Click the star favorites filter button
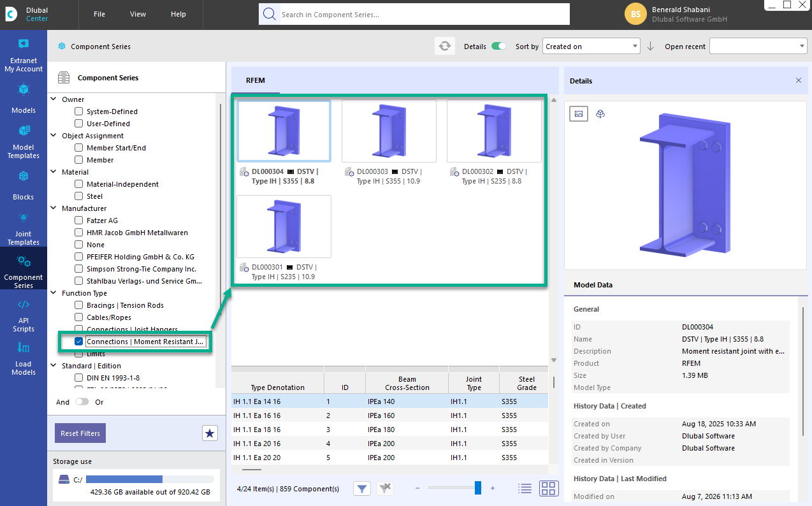This screenshot has height=506, width=812. (x=210, y=433)
